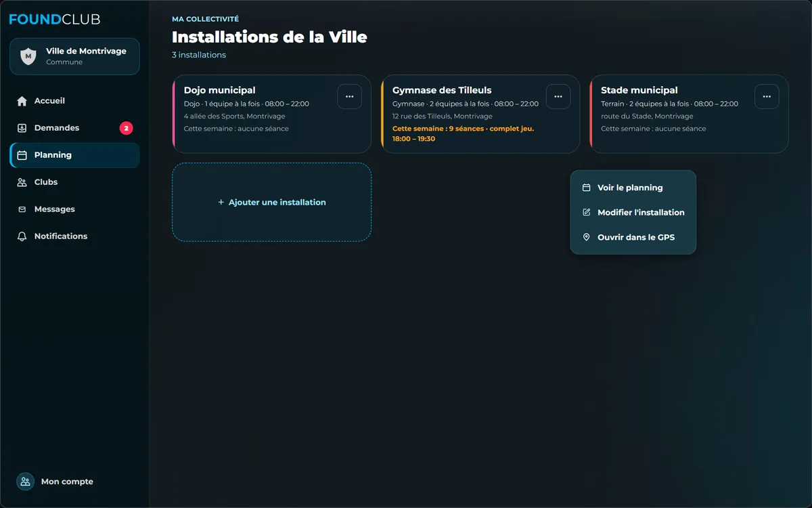The image size is (812, 508).
Task: Click the shield badge for Ville de Montrivage
Action: click(x=28, y=56)
